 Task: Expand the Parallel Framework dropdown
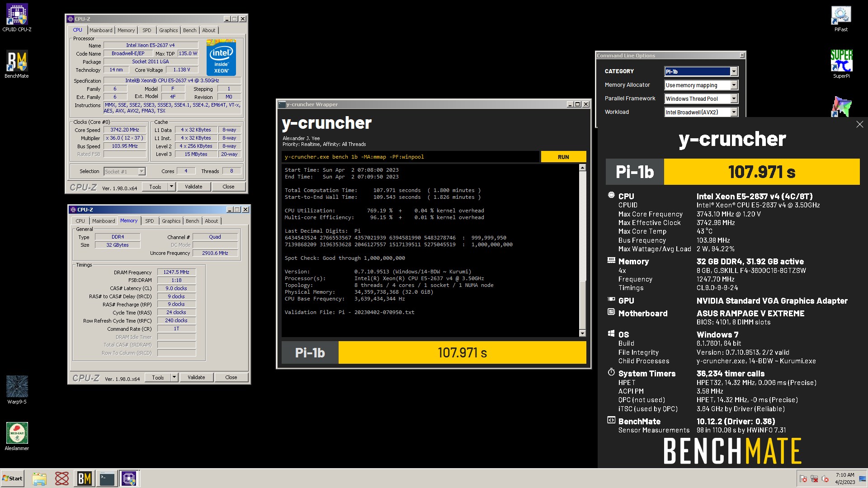pos(734,99)
